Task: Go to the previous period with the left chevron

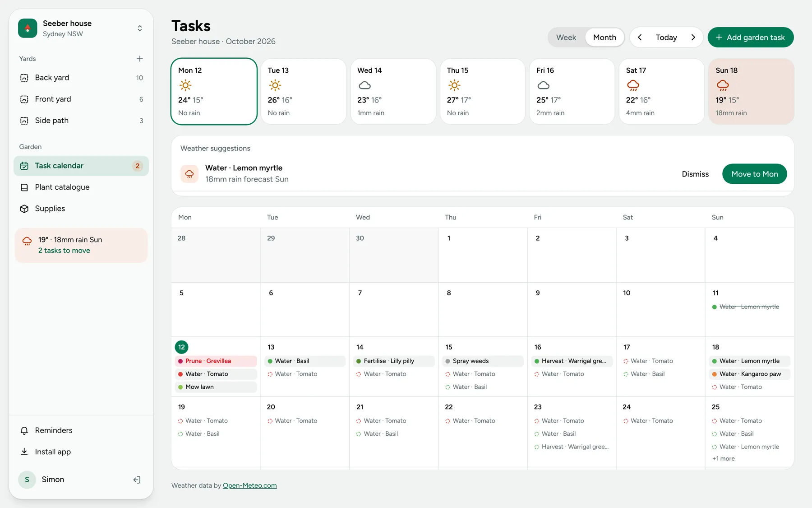Action: tap(640, 37)
